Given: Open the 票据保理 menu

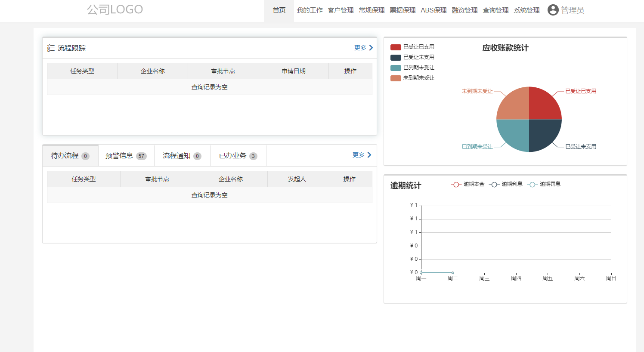Looking at the screenshot, I should (x=402, y=10).
